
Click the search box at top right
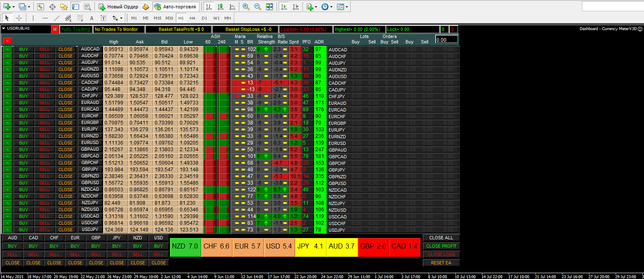[x=612, y=7]
